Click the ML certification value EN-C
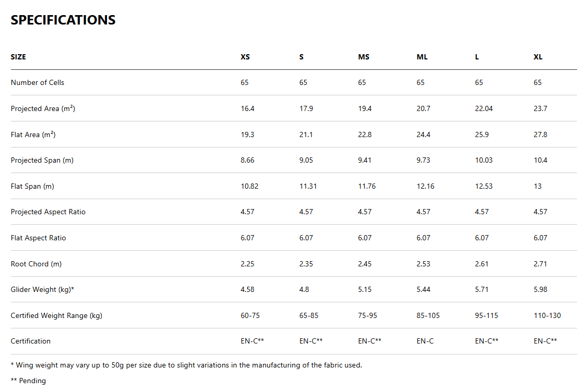The width and height of the screenshot is (577, 392). pyautogui.click(x=425, y=341)
